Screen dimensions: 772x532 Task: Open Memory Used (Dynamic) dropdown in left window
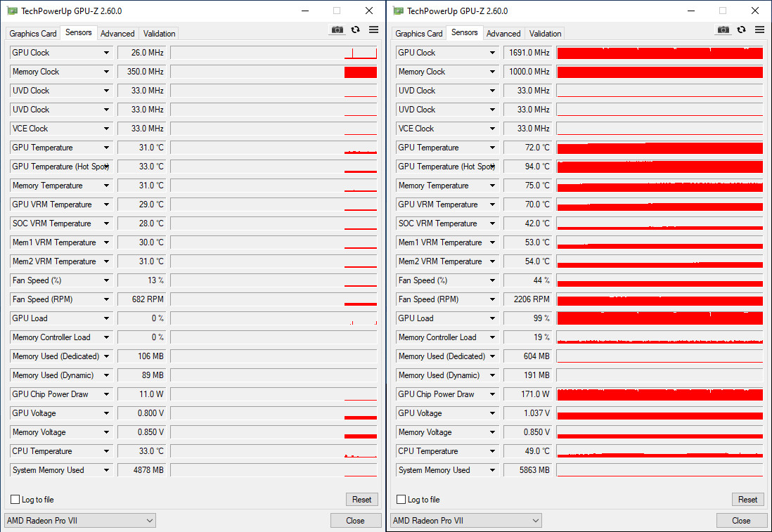tap(106, 375)
